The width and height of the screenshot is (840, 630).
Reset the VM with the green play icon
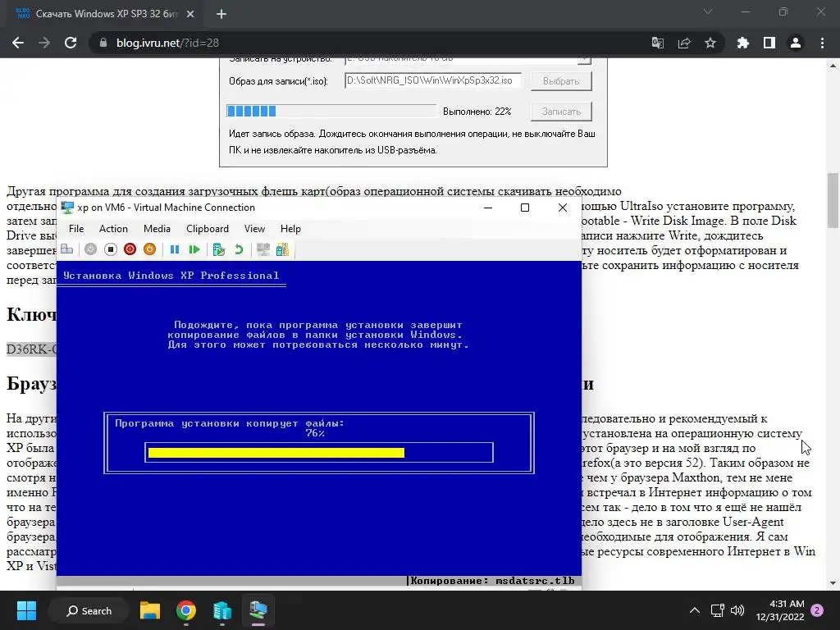pos(194,249)
